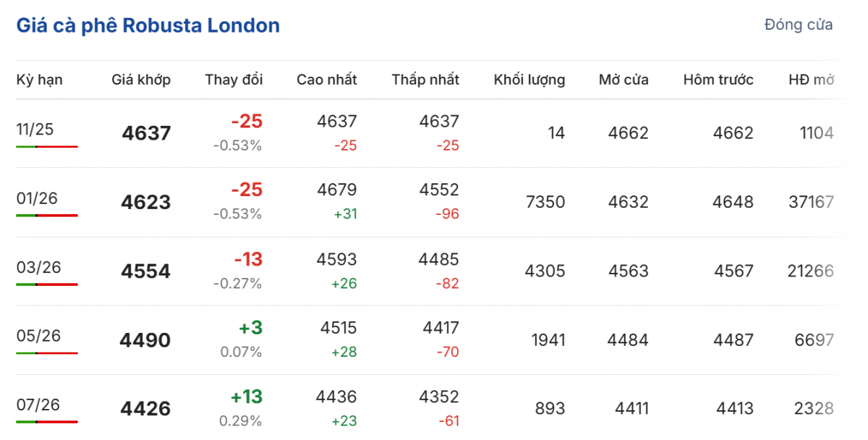
Task: Click the Cao nhất column header
Action: pos(326,80)
